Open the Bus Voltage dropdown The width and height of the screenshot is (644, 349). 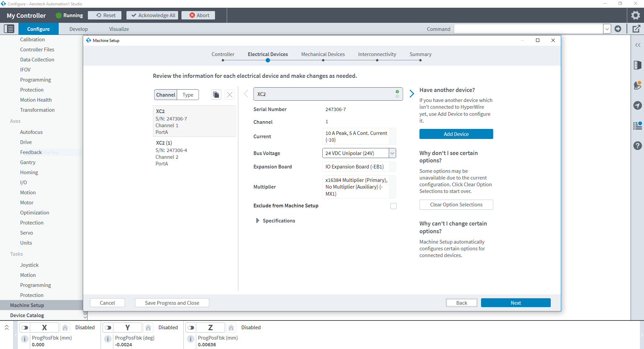392,153
